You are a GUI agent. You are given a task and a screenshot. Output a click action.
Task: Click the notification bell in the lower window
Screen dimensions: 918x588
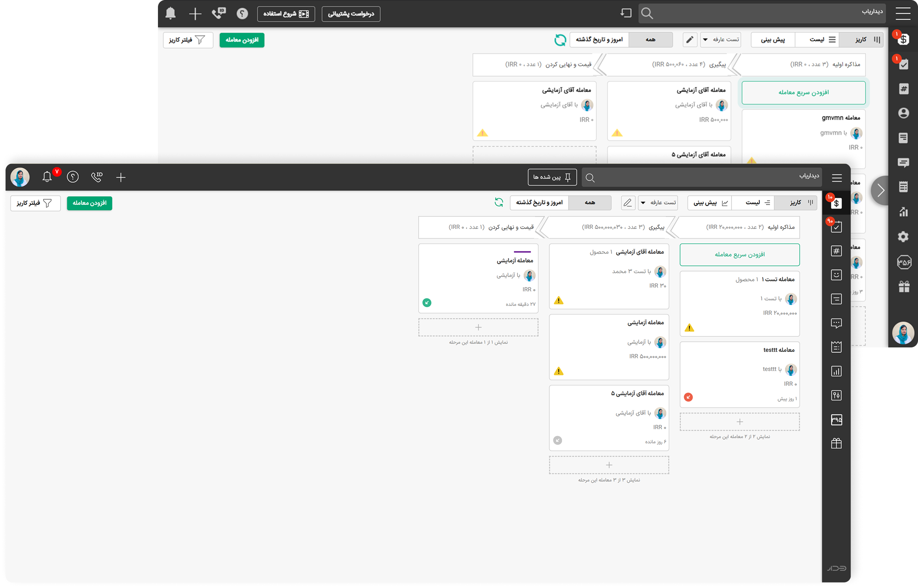[x=47, y=177]
